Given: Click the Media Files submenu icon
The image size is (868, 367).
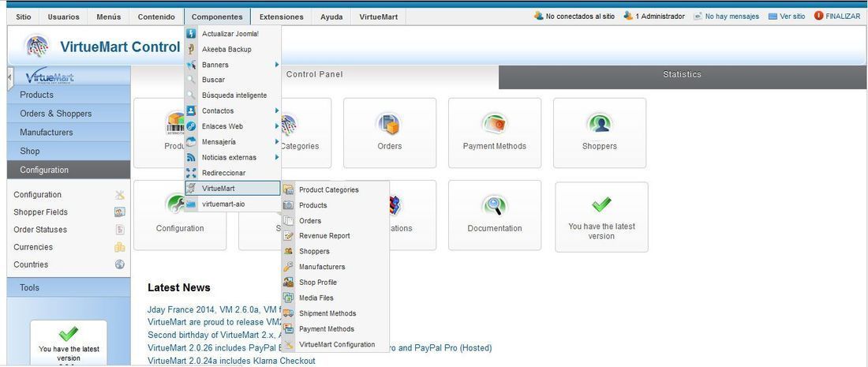Looking at the screenshot, I should [288, 298].
